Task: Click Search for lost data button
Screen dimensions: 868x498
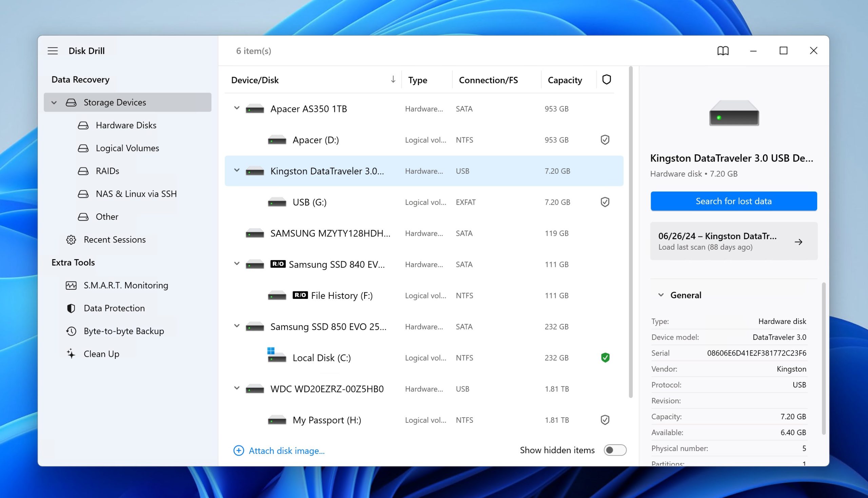Action: 733,201
